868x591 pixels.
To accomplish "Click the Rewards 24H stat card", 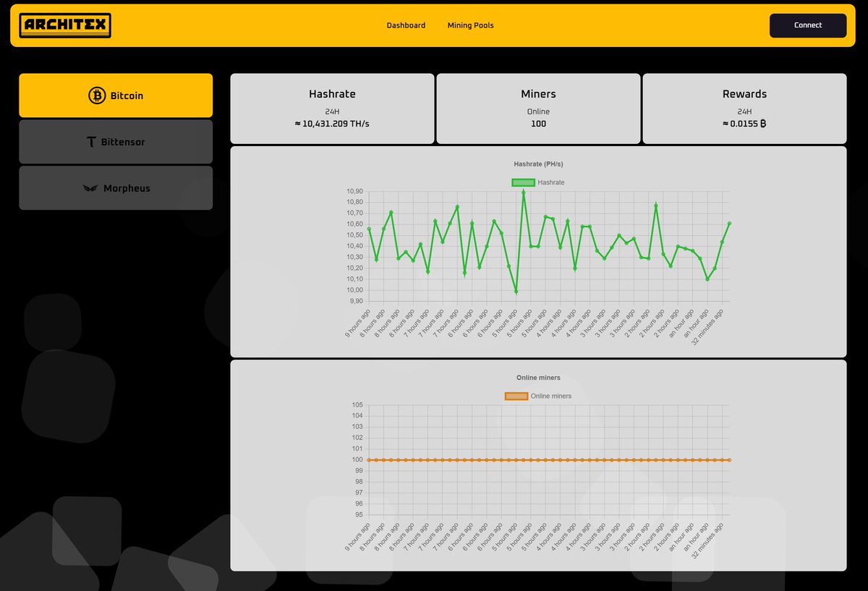I will click(x=744, y=109).
